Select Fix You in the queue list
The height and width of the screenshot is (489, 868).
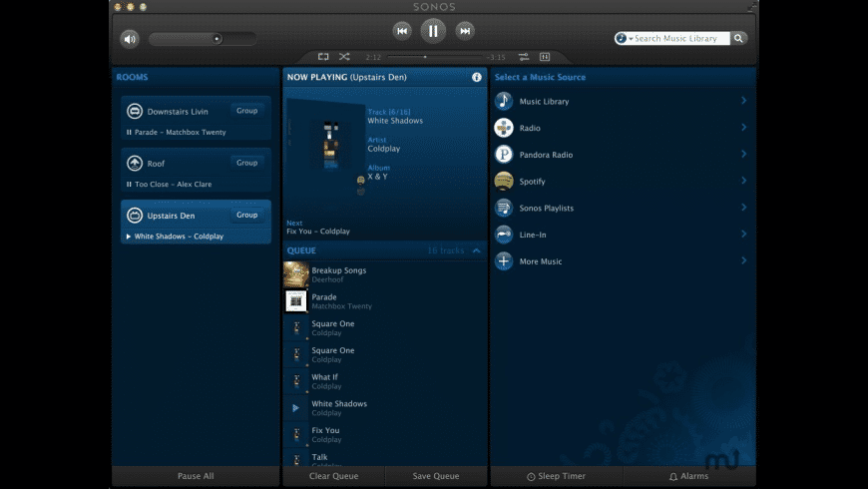click(385, 434)
